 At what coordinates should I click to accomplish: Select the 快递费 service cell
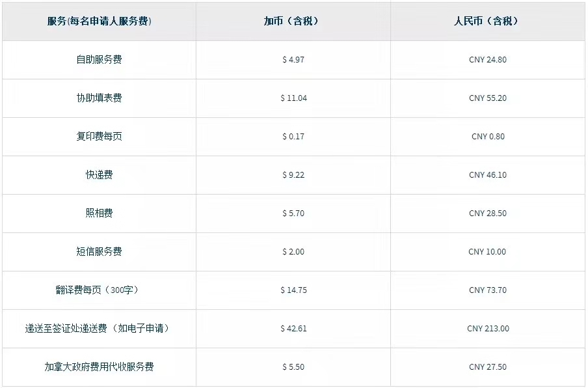99,174
